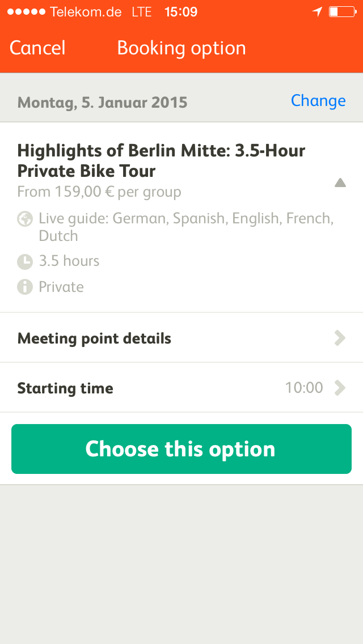Viewport: 363px width, 644px height.
Task: Tap the tour title Highlights of Berlin Mitte
Action: [162, 160]
